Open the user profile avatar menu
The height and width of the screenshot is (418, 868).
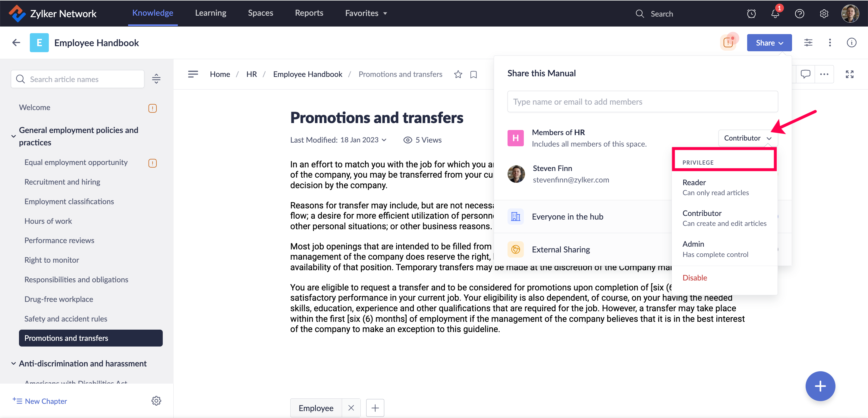pos(850,14)
